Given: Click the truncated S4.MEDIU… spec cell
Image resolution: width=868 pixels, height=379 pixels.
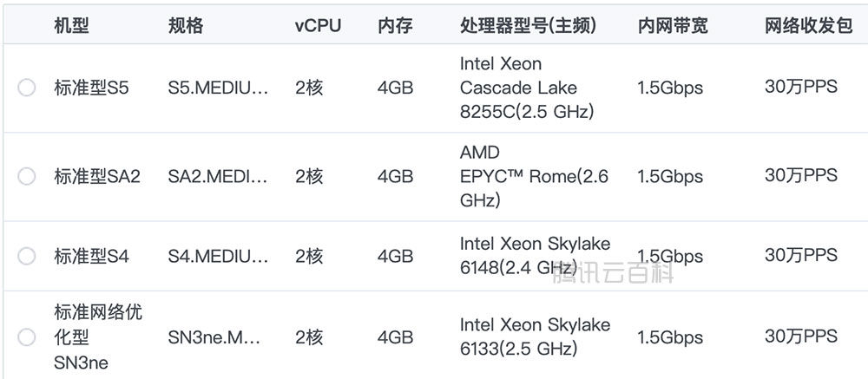Looking at the screenshot, I should pos(218,256).
